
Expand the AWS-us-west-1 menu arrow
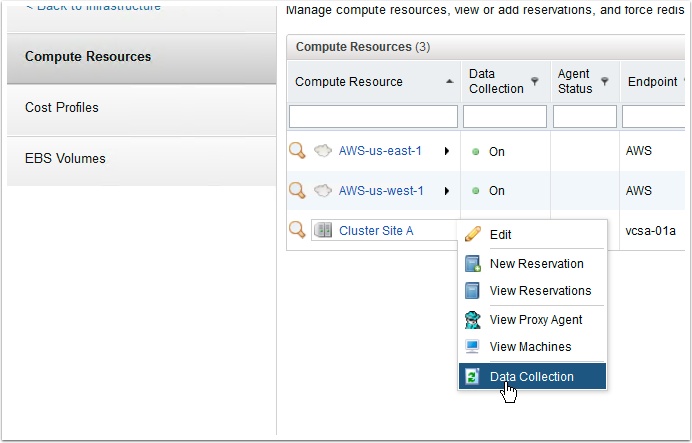(x=446, y=191)
